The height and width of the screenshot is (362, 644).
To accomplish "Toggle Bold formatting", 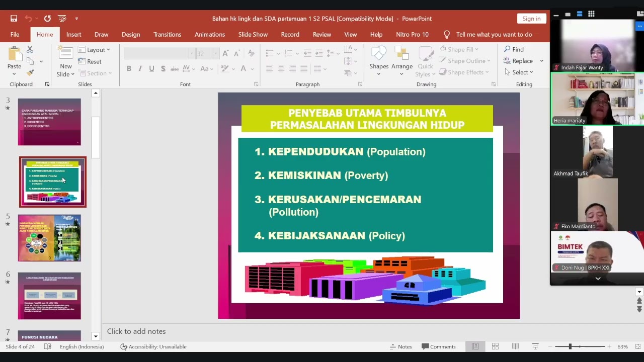I will [x=129, y=69].
